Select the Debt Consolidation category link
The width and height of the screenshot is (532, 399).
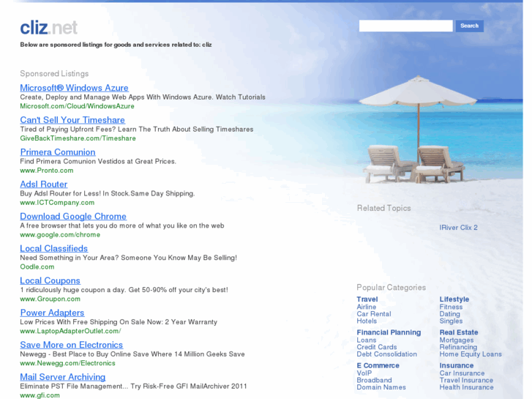point(387,354)
